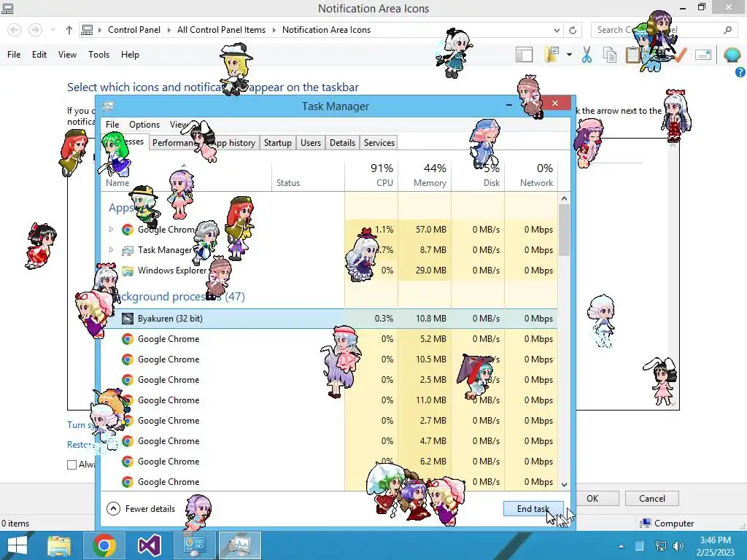Open Help with blue question mark

(740, 72)
